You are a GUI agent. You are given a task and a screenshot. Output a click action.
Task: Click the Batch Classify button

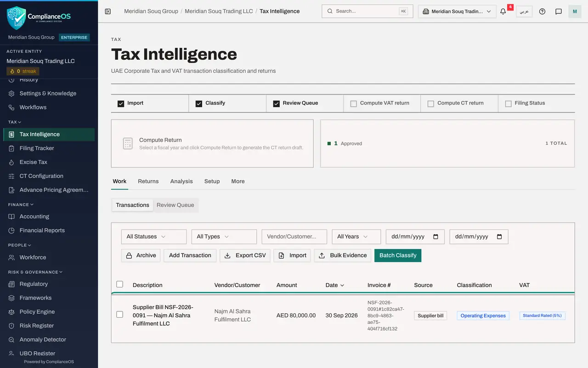[x=398, y=255]
